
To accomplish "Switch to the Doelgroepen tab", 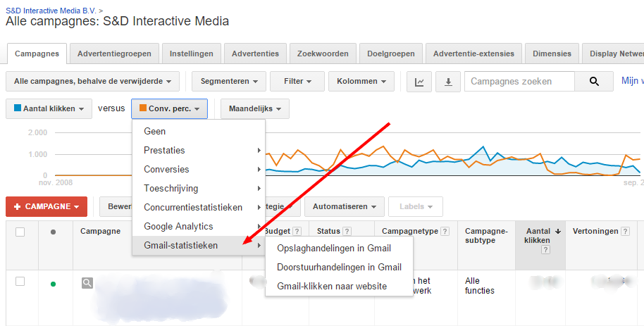I will click(391, 54).
